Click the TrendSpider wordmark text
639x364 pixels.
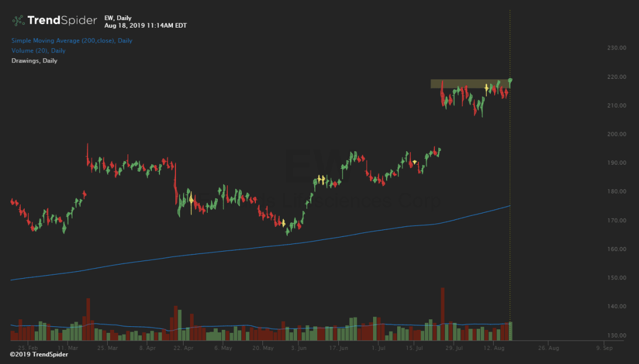coord(62,21)
